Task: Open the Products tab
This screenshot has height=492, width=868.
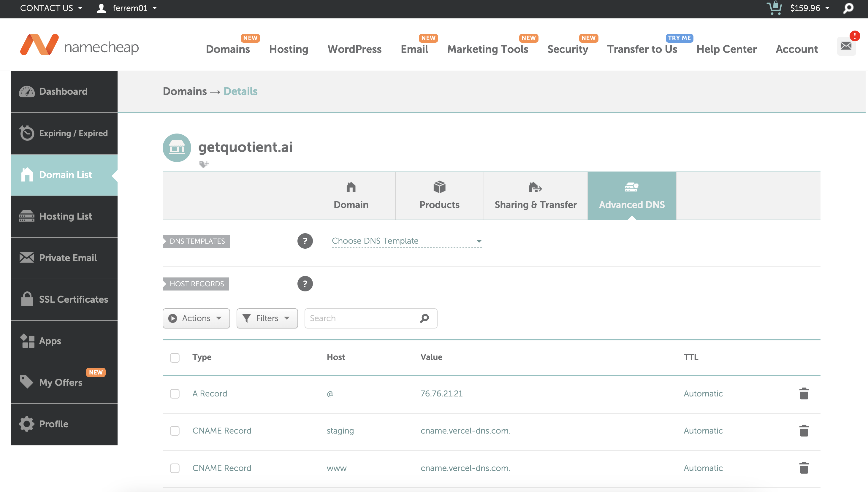Action: (439, 196)
